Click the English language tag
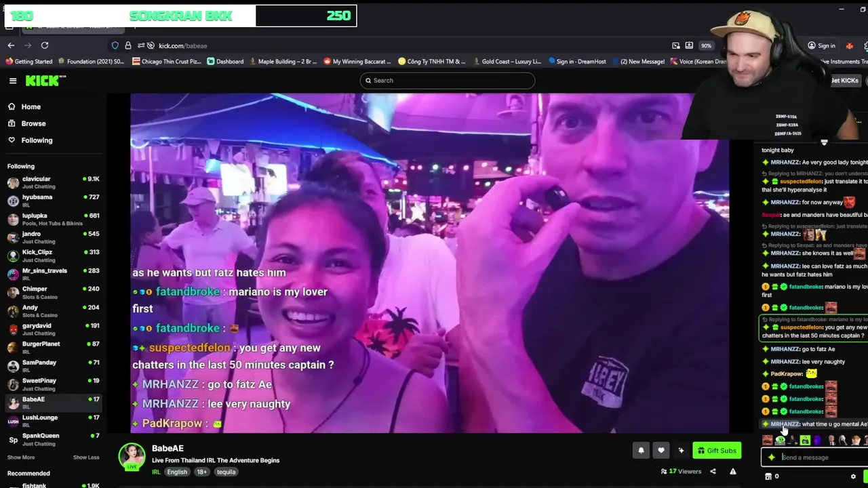The width and height of the screenshot is (868, 488). [177, 472]
